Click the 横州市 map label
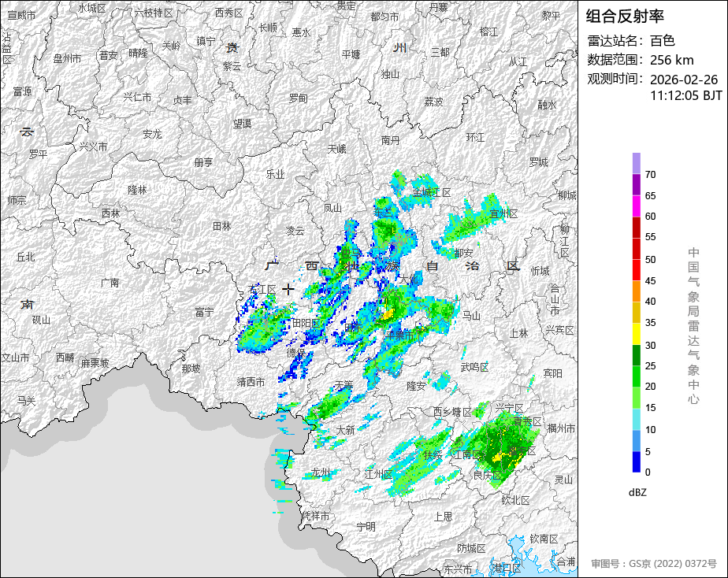This screenshot has height=578, width=728. tap(561, 428)
